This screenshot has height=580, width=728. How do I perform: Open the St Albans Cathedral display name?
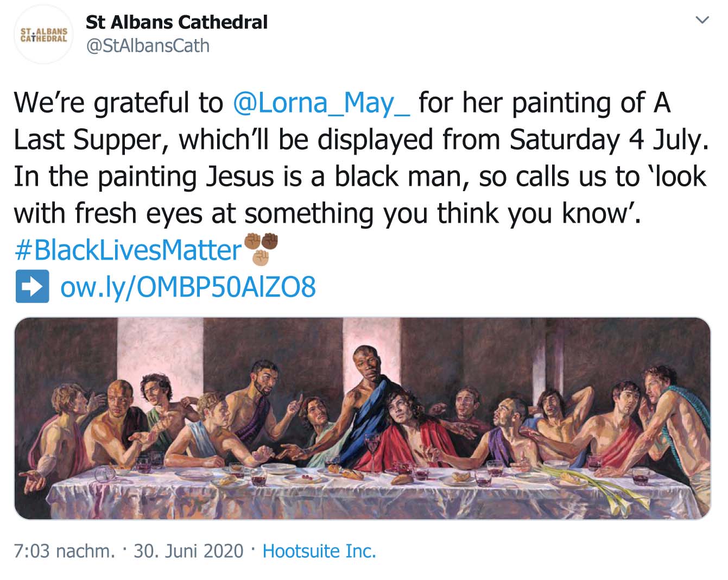coord(176,22)
